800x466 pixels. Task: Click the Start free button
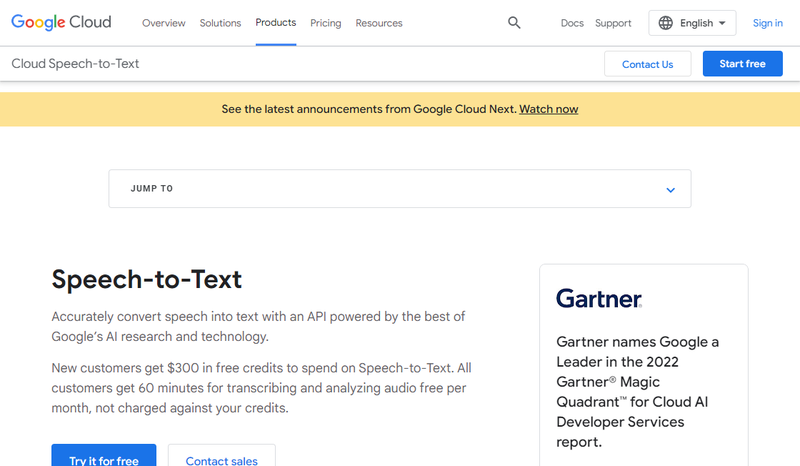pos(742,64)
